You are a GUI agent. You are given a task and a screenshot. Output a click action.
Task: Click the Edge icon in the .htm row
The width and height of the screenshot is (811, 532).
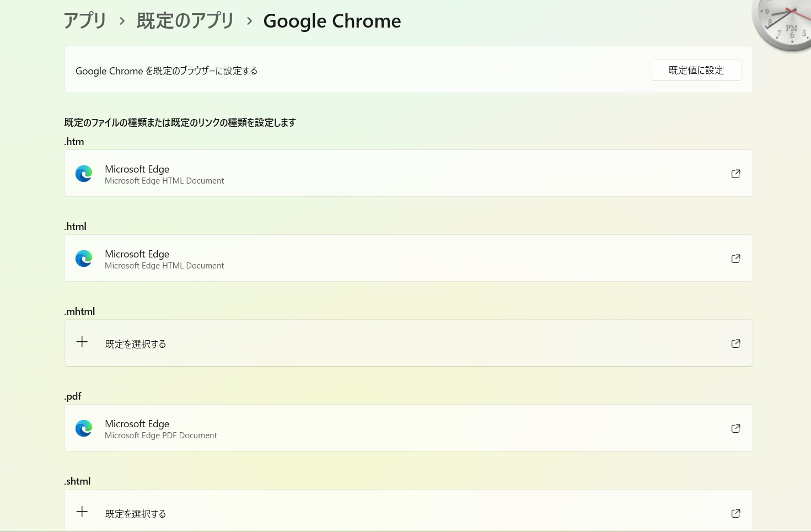click(x=84, y=174)
